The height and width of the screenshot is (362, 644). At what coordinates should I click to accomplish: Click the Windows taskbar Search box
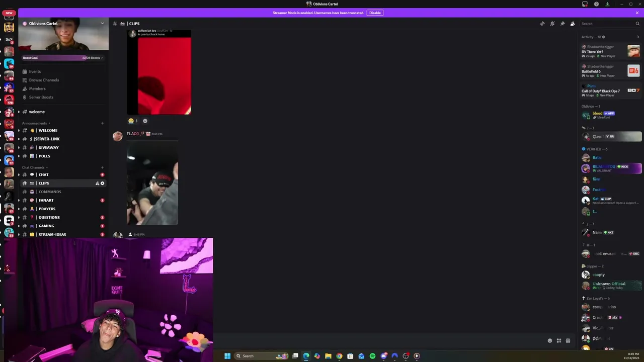262,356
